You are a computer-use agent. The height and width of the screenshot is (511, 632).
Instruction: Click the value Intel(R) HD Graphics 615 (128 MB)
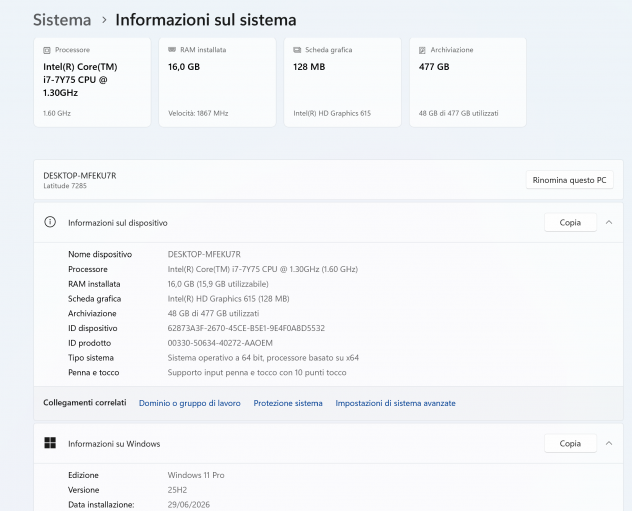229,299
